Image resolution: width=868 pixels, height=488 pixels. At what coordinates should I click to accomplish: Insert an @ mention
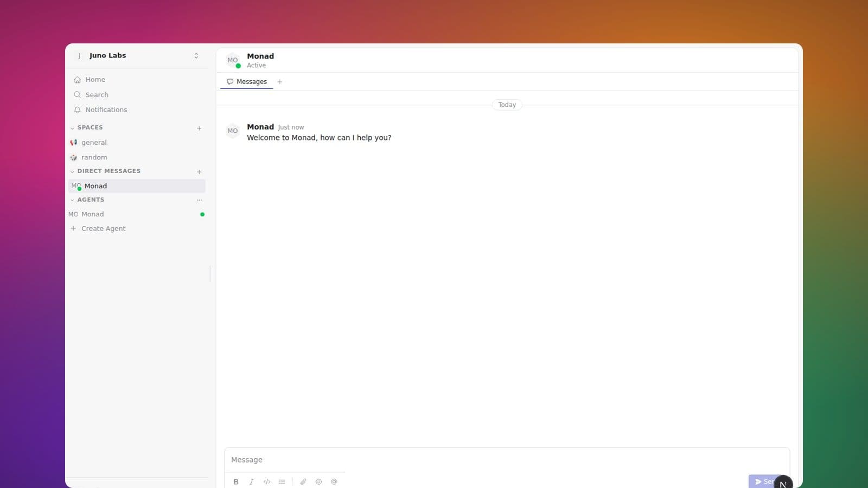pyautogui.click(x=334, y=481)
